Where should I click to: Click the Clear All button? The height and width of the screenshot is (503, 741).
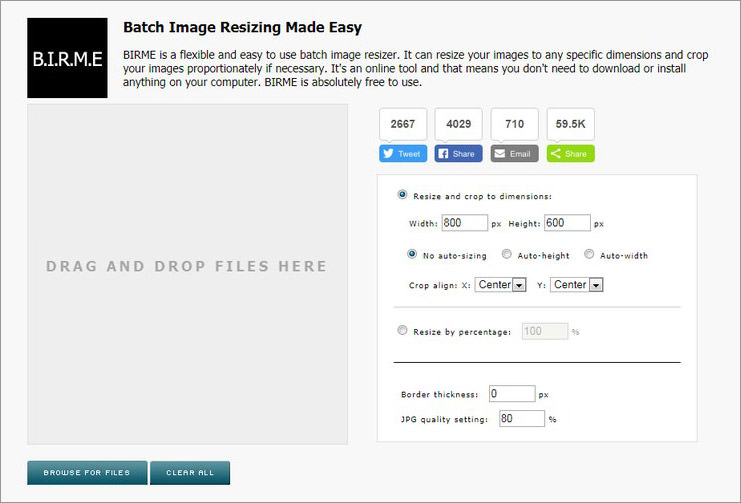[190, 473]
